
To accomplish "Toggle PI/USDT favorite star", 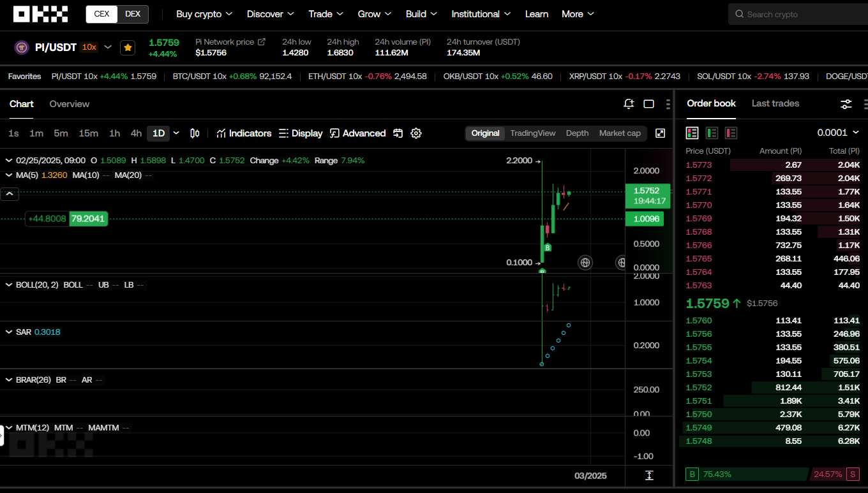I will [128, 47].
